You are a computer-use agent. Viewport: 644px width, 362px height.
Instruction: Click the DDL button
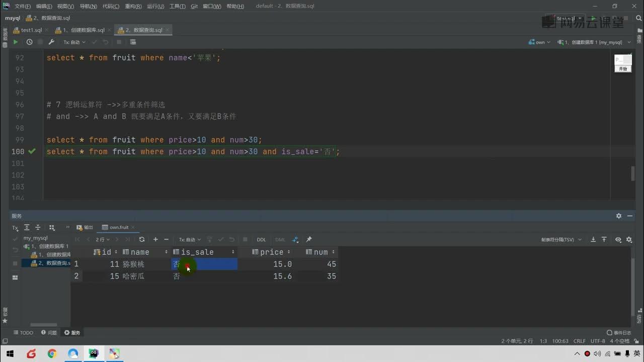pyautogui.click(x=262, y=240)
